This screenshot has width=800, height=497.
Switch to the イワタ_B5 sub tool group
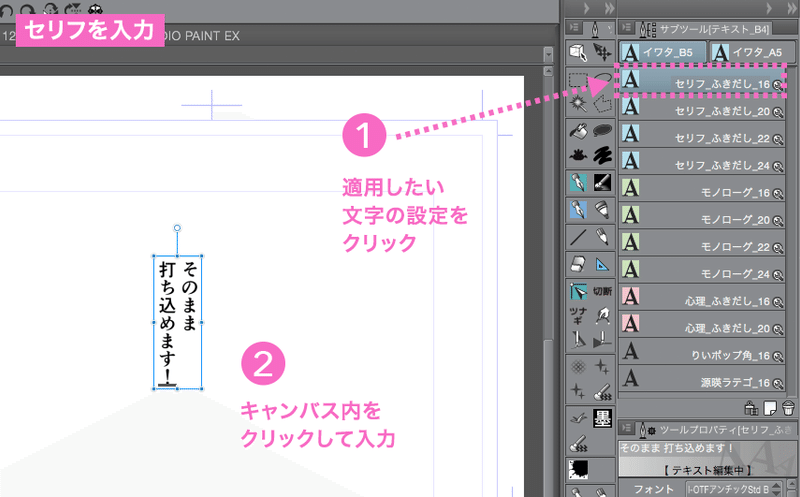point(661,52)
